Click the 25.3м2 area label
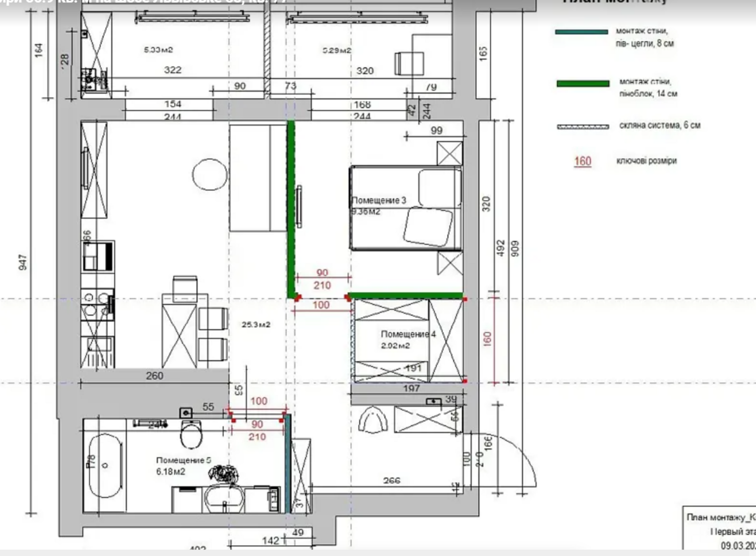Viewport: 756px width, 556px height. [x=256, y=325]
